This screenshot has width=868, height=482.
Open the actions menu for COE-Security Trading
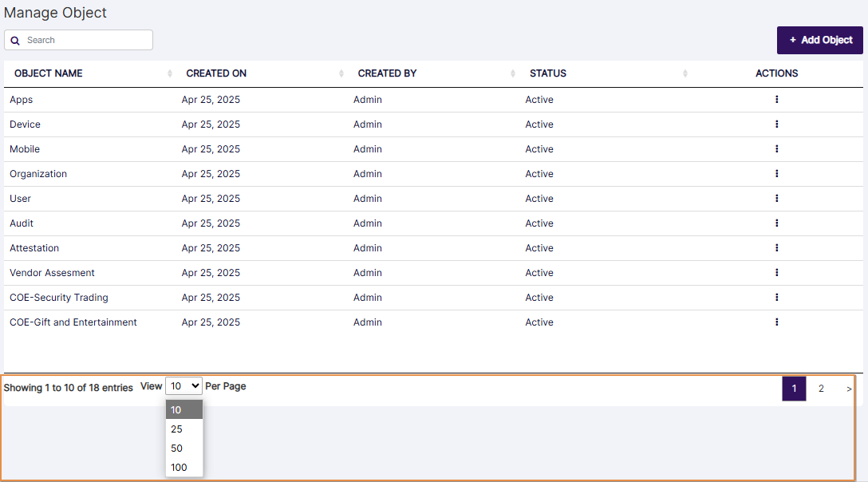(x=776, y=297)
